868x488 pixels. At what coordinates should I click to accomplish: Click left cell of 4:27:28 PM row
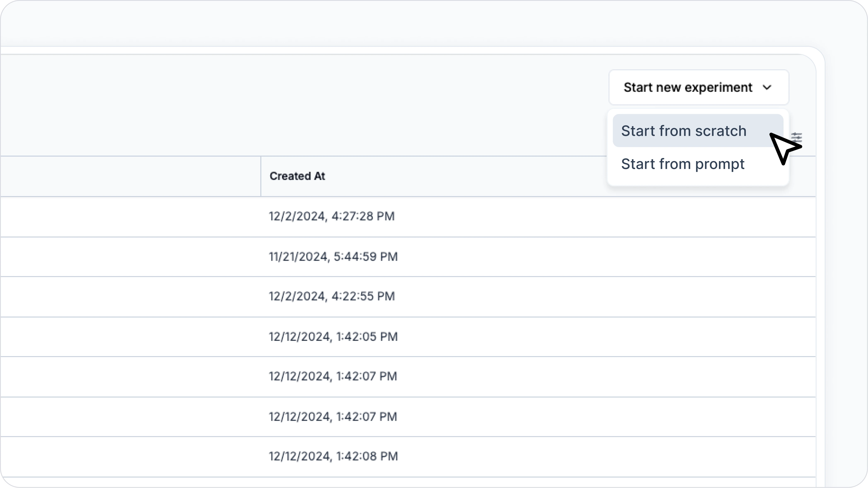point(130,216)
